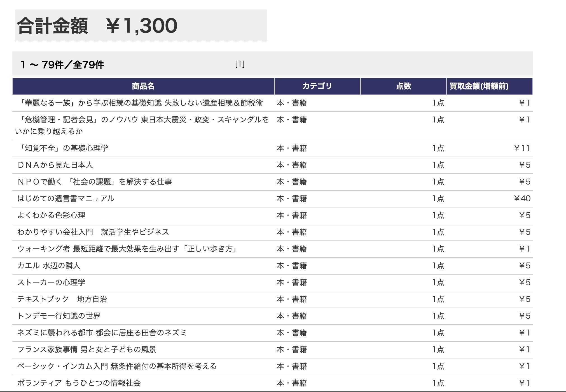566x392 pixels.
Task: Click the 点数 column header
Action: pyautogui.click(x=403, y=86)
